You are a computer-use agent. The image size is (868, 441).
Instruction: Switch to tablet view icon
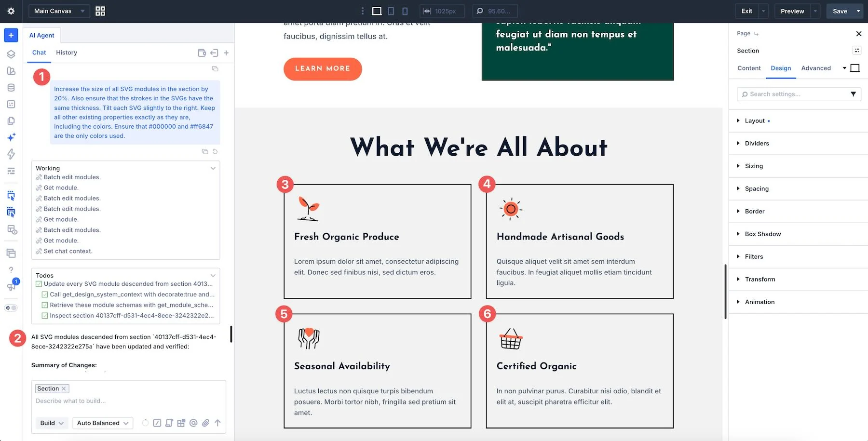(391, 11)
